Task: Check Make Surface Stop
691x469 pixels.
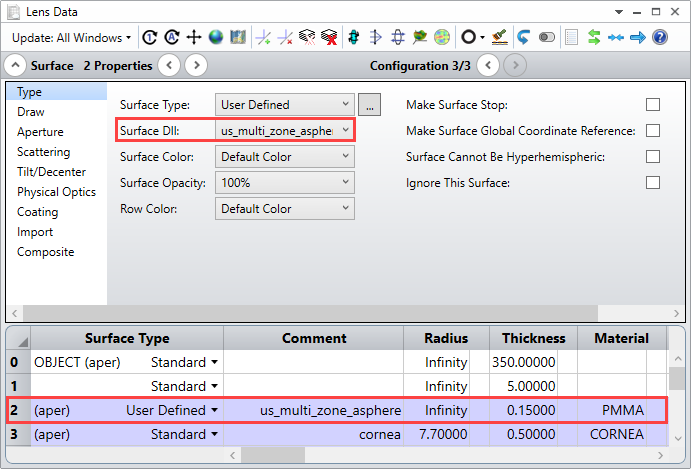Action: (653, 104)
